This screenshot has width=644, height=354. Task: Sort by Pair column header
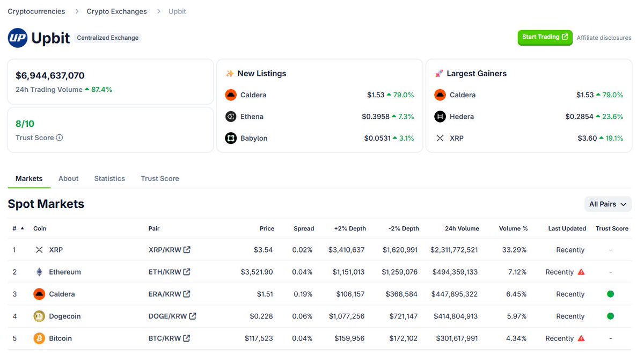154,228
